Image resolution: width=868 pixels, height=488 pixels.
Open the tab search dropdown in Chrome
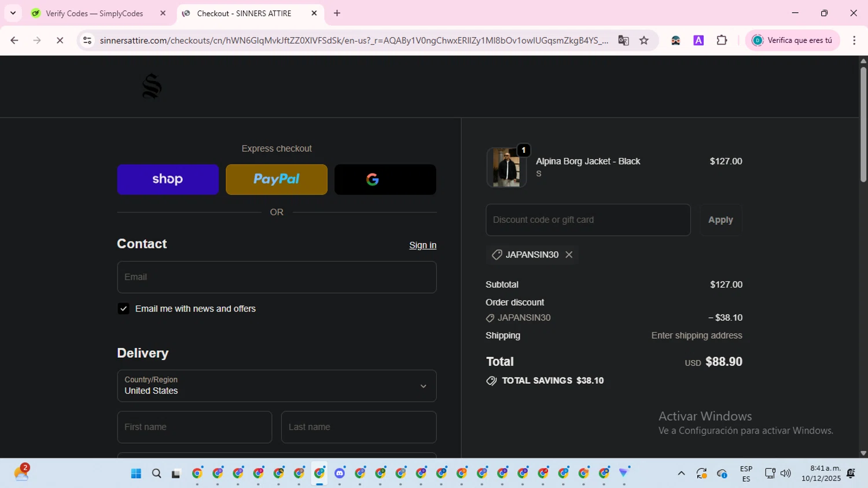(13, 13)
